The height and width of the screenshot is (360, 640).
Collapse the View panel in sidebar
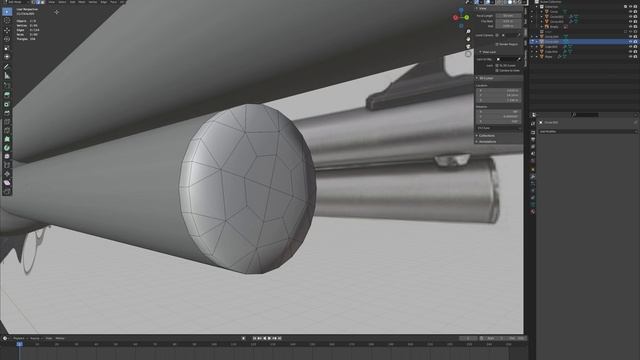point(477,8)
